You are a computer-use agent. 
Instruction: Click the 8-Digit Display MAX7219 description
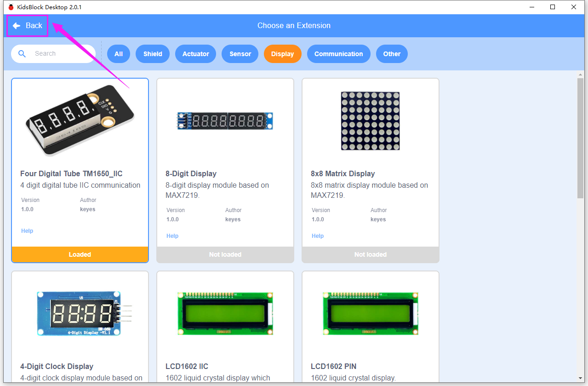[217, 190]
